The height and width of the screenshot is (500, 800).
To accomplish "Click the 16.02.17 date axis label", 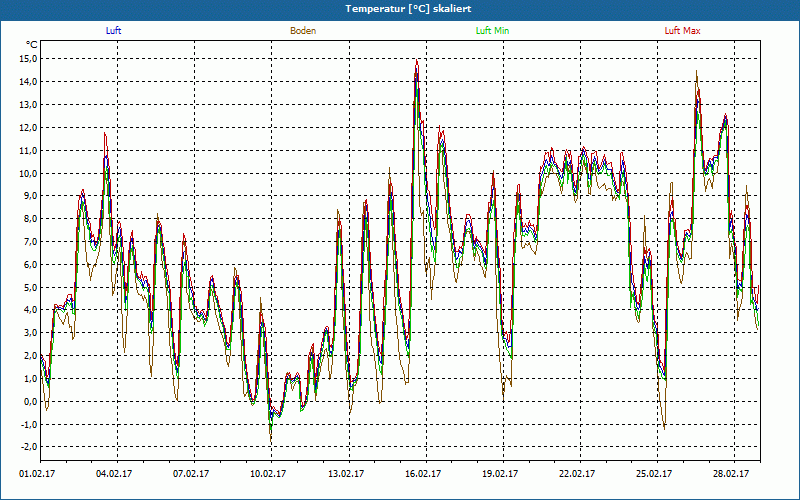I will click(422, 475).
